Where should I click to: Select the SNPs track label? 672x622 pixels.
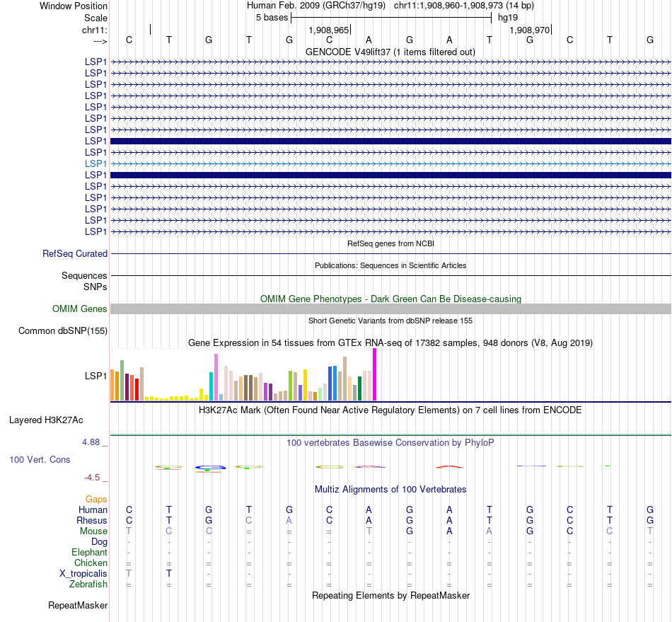tap(95, 287)
